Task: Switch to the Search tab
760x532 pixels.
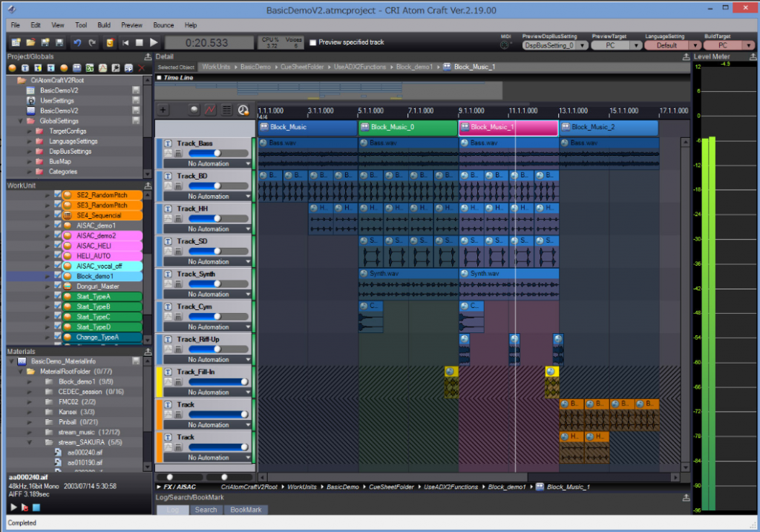Action: coord(206,510)
